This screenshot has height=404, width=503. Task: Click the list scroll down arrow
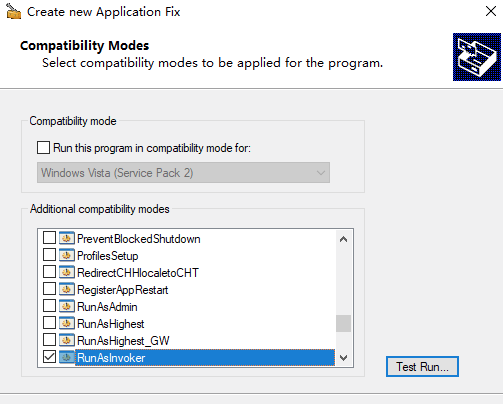343,358
